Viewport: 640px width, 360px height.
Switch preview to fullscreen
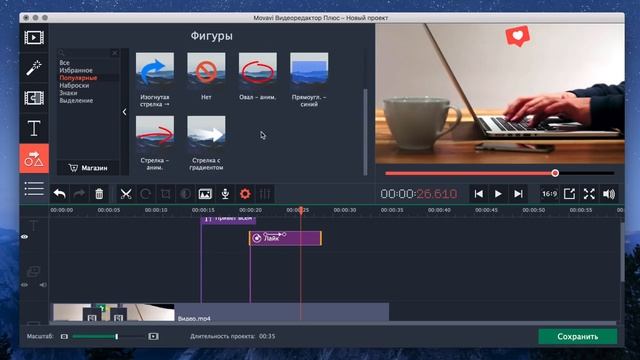[x=589, y=194]
